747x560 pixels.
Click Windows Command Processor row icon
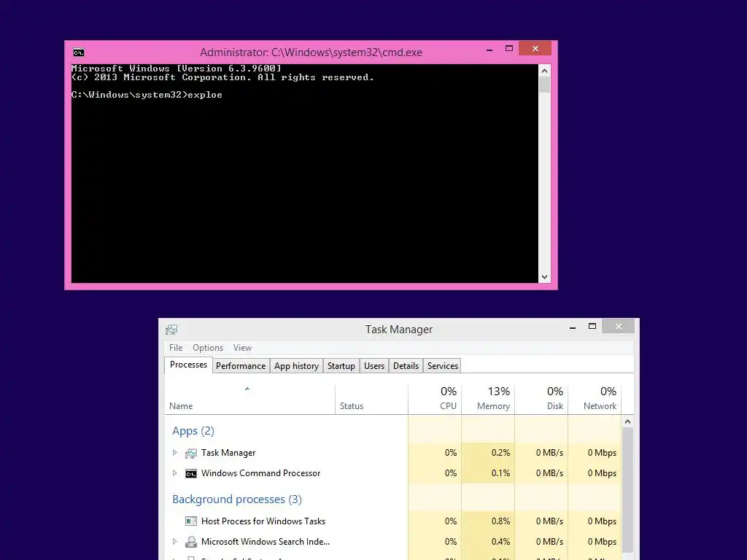click(x=191, y=474)
